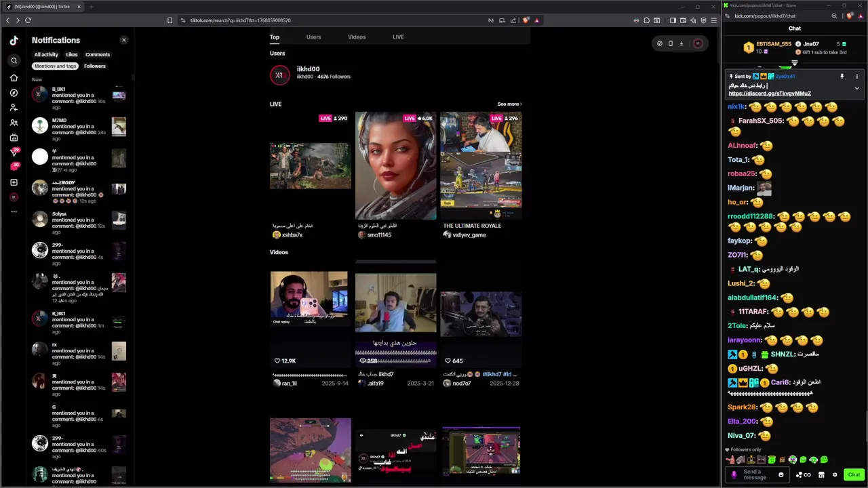The width and height of the screenshot is (868, 488).
Task: Switch to the Users search tab
Action: [313, 37]
